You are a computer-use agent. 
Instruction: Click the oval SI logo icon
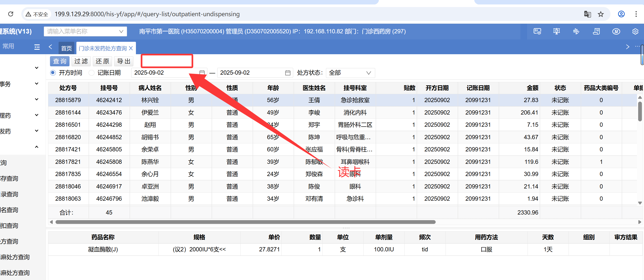pyautogui.click(x=616, y=31)
